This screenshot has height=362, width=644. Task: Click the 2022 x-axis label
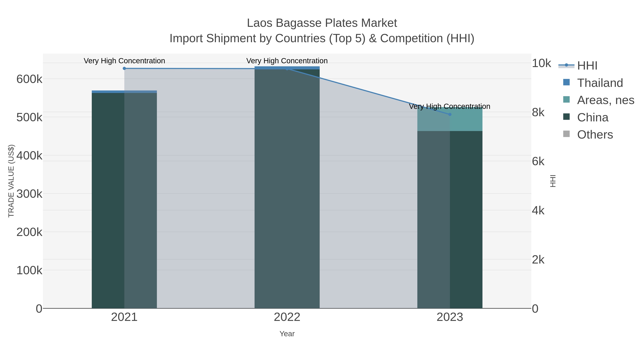[287, 317]
